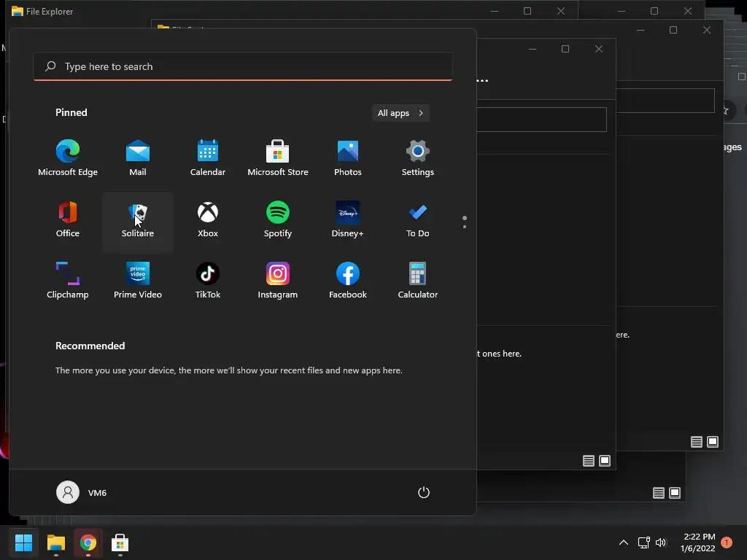747x560 pixels.
Task: Open the network status tray icon
Action: (643, 542)
